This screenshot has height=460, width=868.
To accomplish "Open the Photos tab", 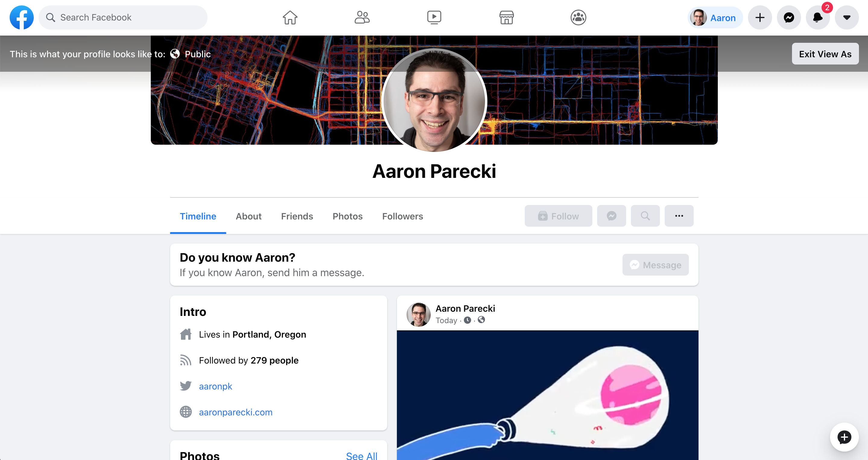I will [x=347, y=216].
